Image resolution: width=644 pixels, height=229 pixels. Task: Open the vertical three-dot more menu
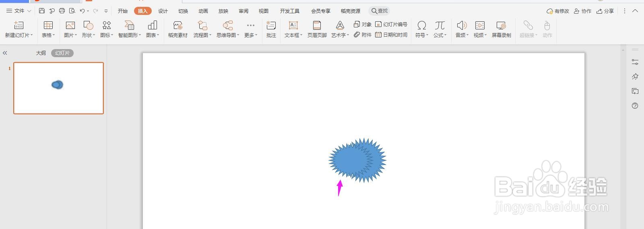pos(625,11)
